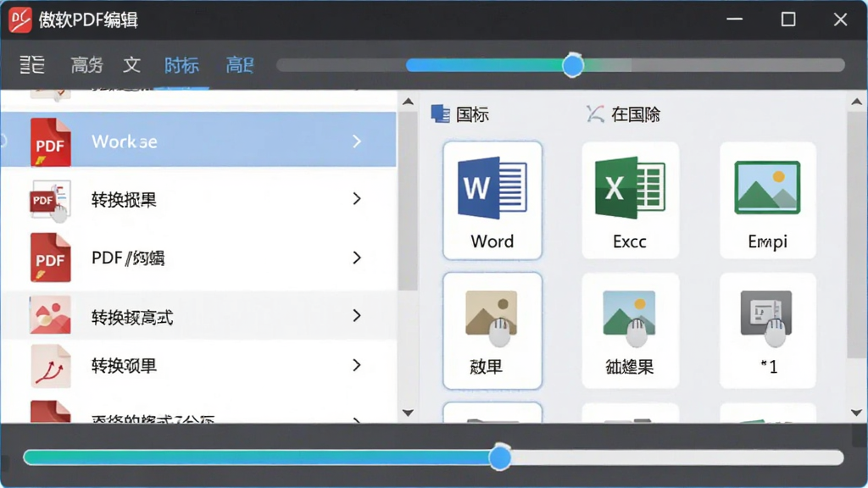Click the 国标 label
The image size is (868, 488).
(472, 114)
